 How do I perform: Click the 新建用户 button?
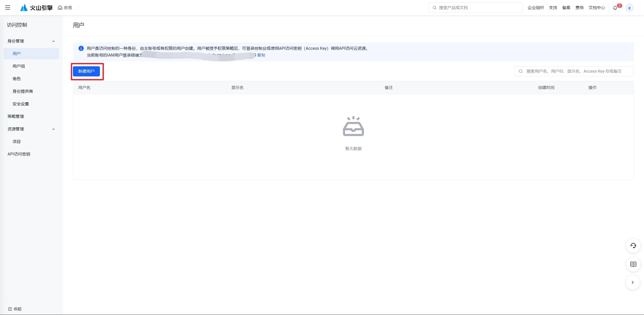[87, 71]
